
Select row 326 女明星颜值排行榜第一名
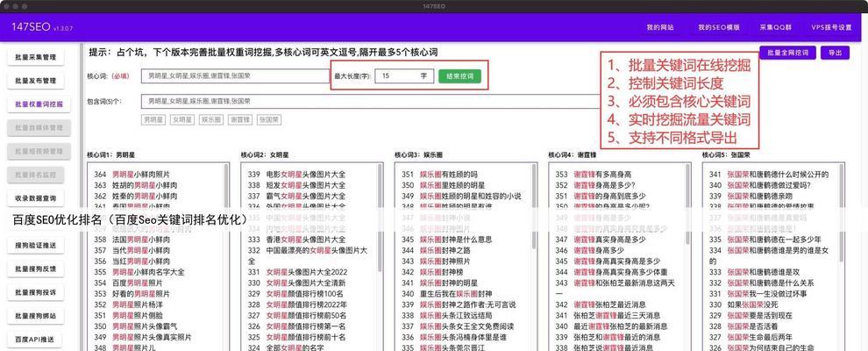(296, 326)
